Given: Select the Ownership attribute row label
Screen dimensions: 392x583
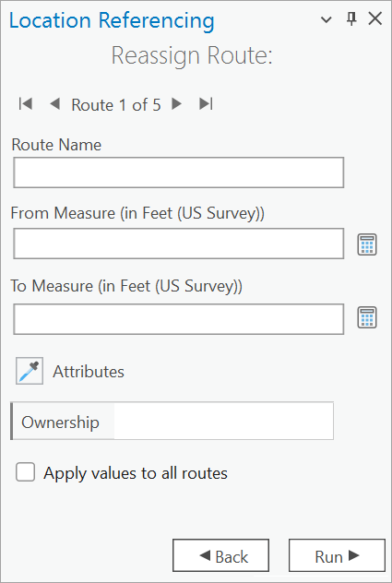Looking at the screenshot, I should pos(61,422).
